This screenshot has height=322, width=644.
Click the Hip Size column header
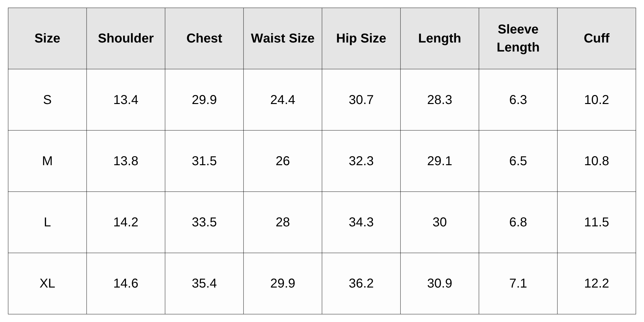pyautogui.click(x=361, y=38)
